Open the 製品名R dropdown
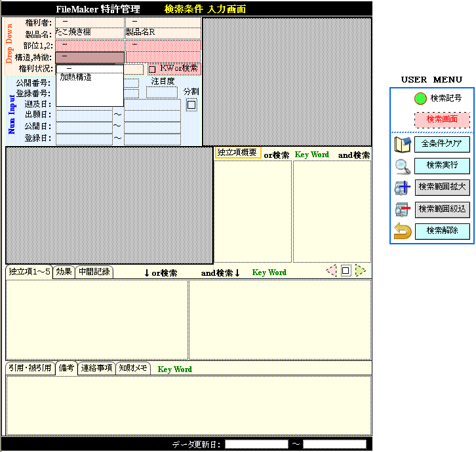 (163, 33)
